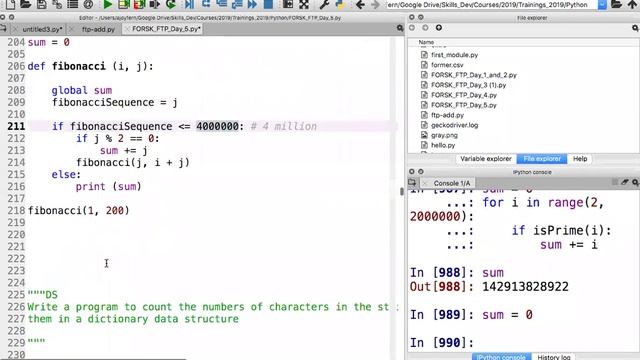This screenshot has height=360, width=640.
Task: Expand the working directory path dropdown
Action: 602,4
